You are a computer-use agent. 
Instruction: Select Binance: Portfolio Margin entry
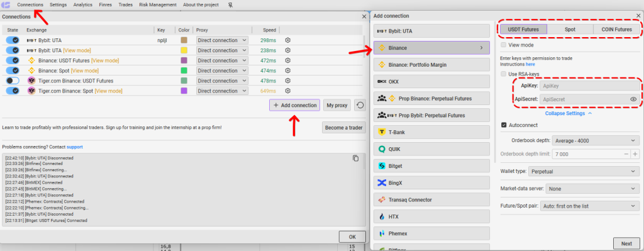click(431, 65)
